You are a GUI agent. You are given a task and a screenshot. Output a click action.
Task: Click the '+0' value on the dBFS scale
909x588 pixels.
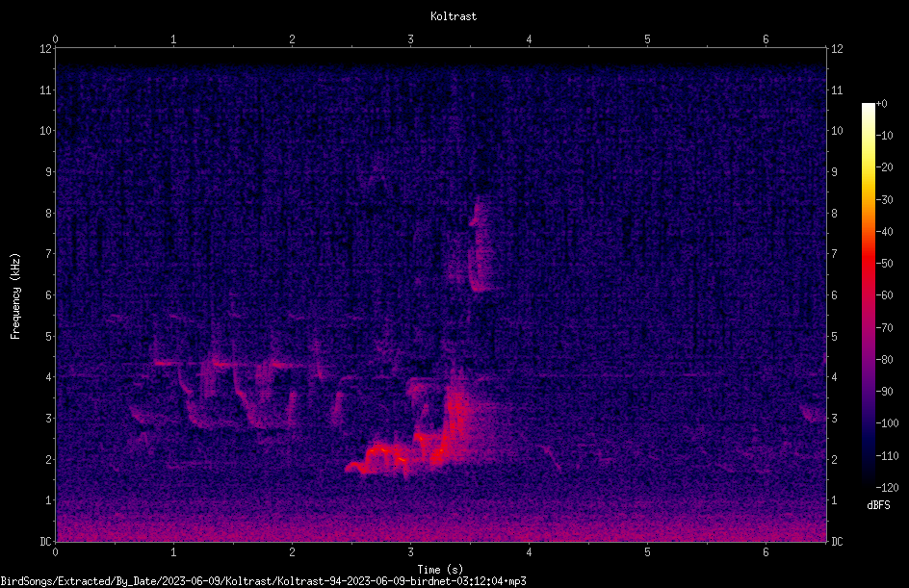881,104
